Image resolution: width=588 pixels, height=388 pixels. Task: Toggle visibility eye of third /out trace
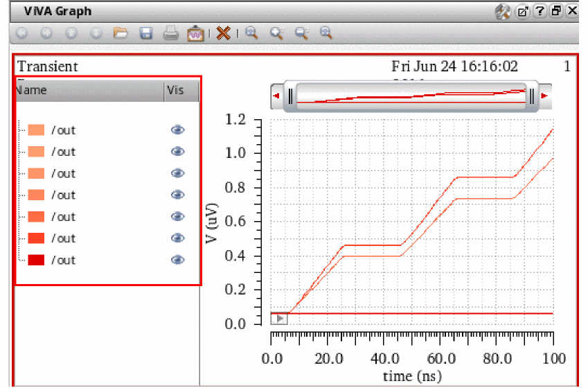coord(177,173)
